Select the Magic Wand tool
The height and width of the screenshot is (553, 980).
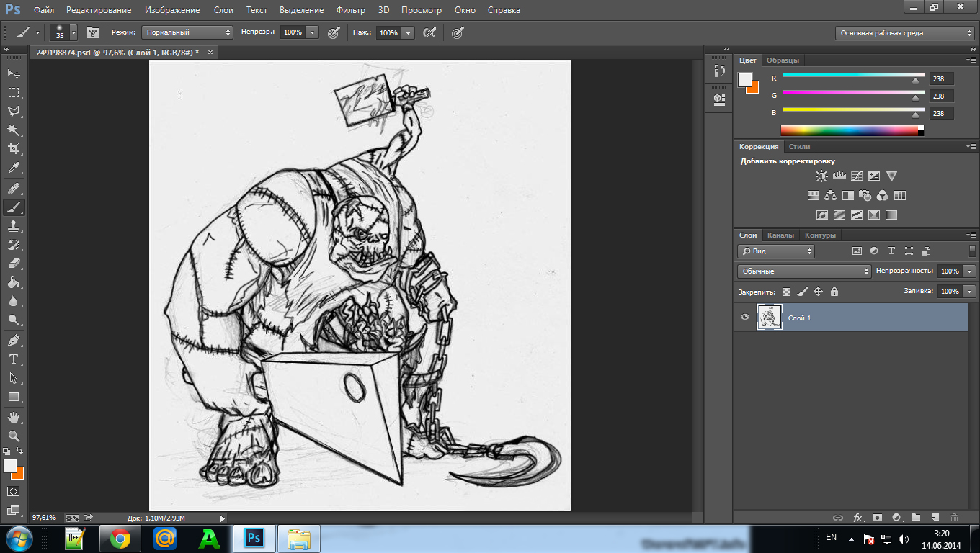tap(14, 130)
